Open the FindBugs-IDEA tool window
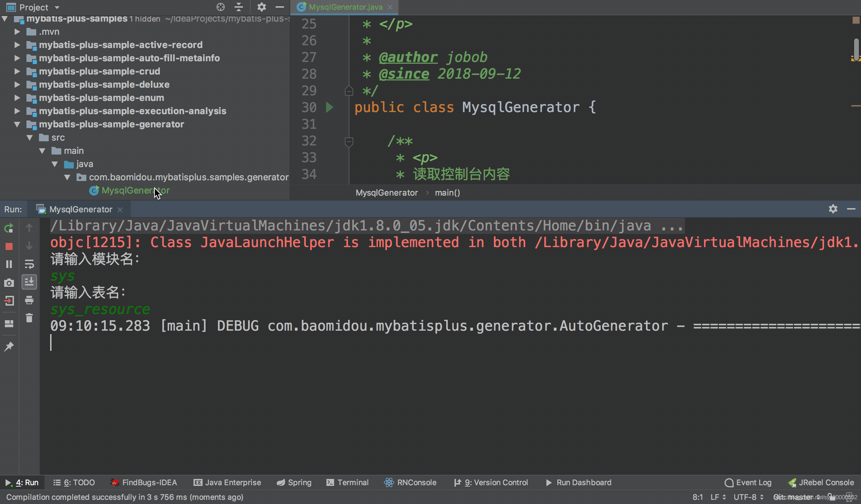The height and width of the screenshot is (504, 861). coord(144,482)
